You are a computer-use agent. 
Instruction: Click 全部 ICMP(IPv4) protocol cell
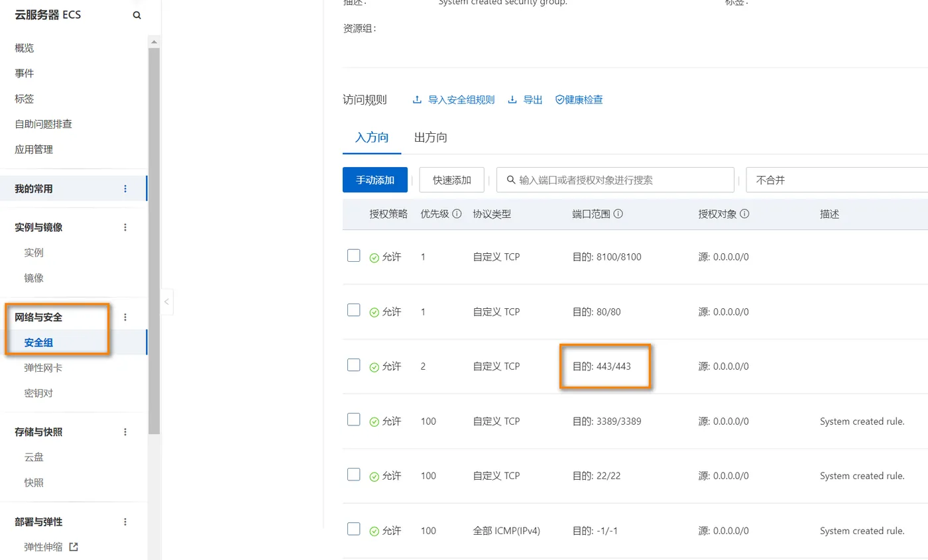507,531
